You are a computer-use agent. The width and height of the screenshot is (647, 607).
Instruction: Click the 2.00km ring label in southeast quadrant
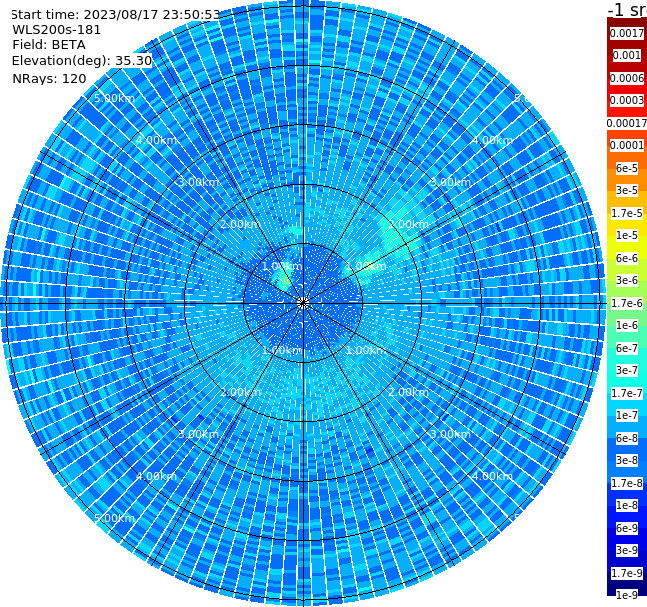(409, 392)
